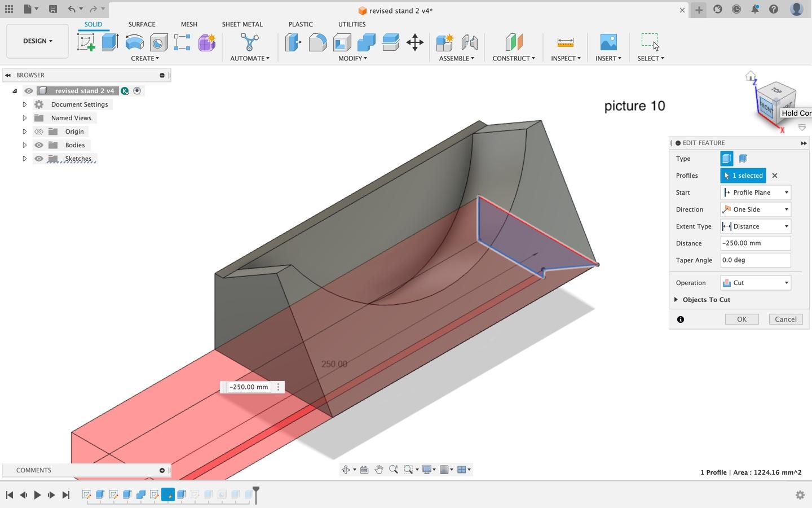Open the INSPECT menu

point(566,58)
